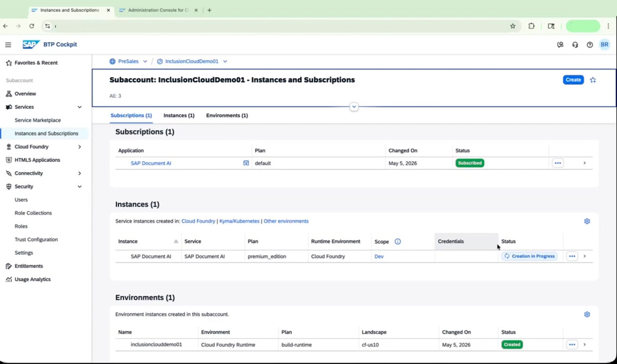617x364 pixels.
Task: Open Favorites & Recent in sidebar
Action: point(36,63)
